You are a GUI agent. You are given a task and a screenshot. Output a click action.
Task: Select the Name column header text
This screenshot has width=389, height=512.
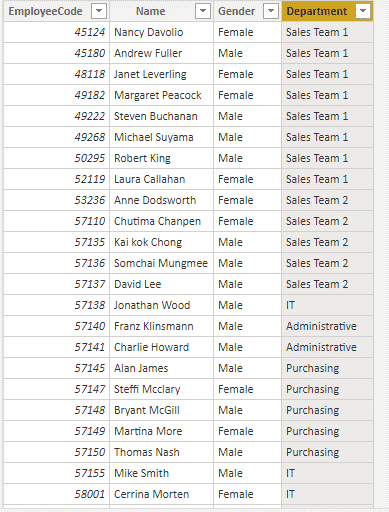click(151, 11)
